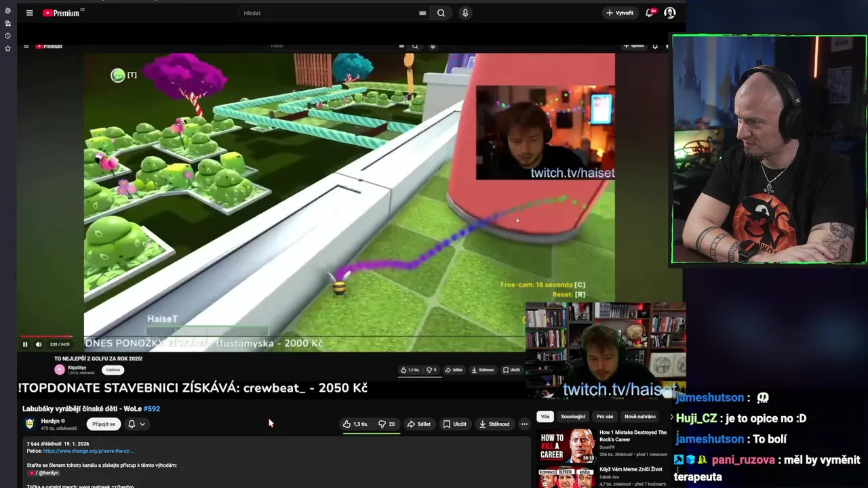Image resolution: width=868 pixels, height=488 pixels.
Task: Open account avatar menu
Action: coord(670,13)
